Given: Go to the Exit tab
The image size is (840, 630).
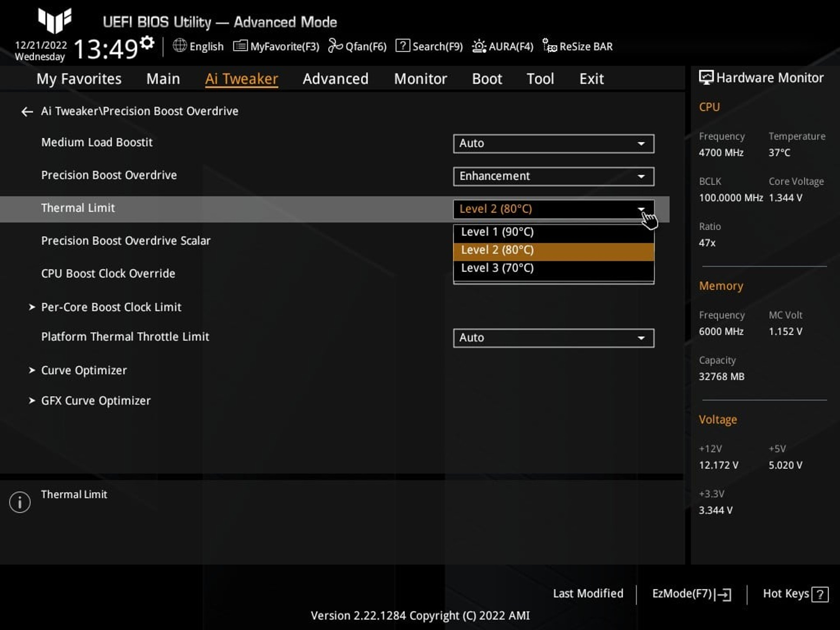Looking at the screenshot, I should (591, 79).
